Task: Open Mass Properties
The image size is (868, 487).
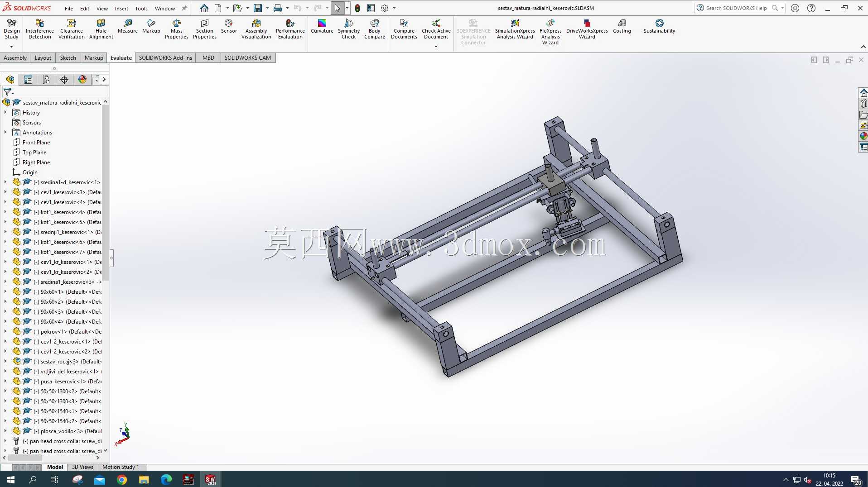Action: (x=177, y=29)
